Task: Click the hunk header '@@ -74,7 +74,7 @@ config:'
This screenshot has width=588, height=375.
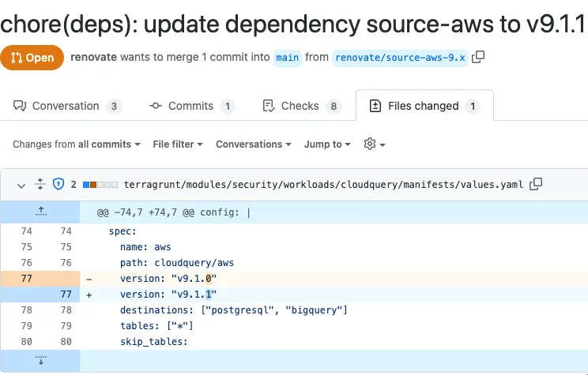Action: click(173, 212)
